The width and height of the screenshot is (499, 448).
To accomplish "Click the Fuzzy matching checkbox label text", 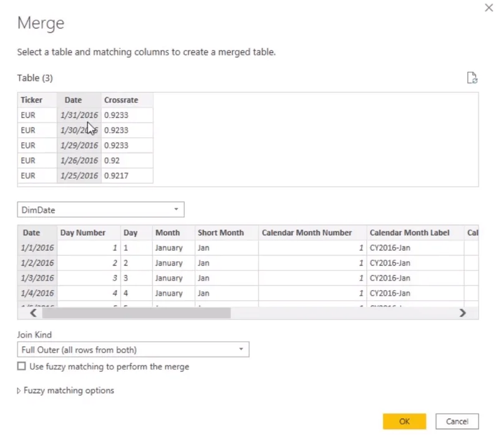I will pos(109,366).
